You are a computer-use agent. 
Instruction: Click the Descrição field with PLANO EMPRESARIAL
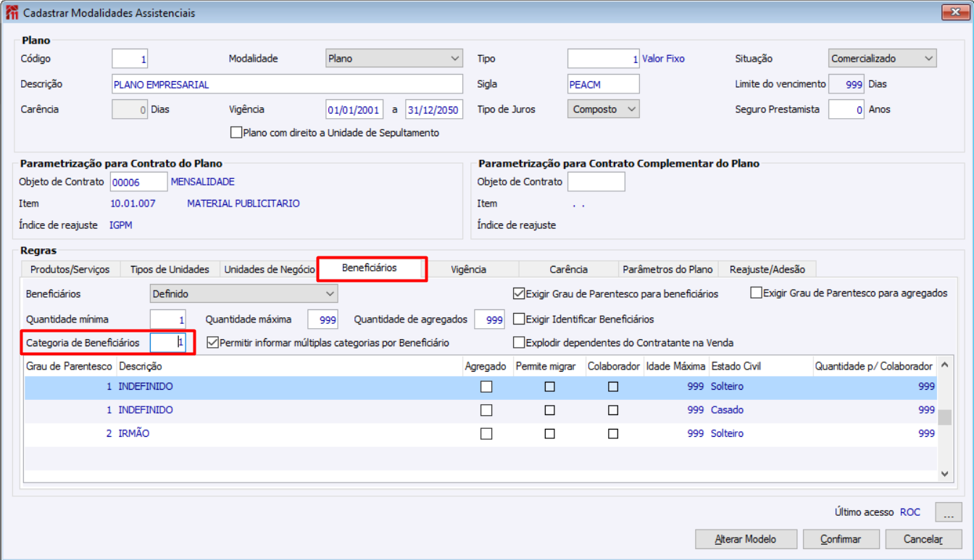coord(287,84)
